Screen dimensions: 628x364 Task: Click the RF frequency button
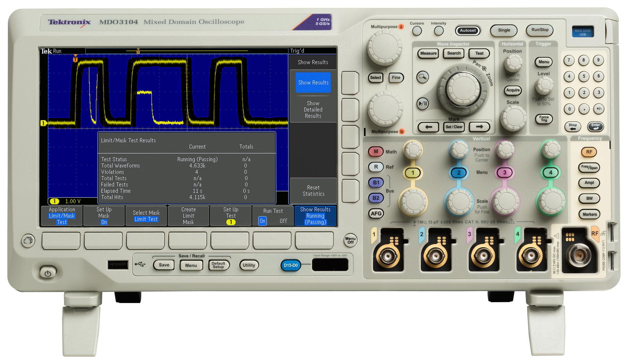coord(589,152)
